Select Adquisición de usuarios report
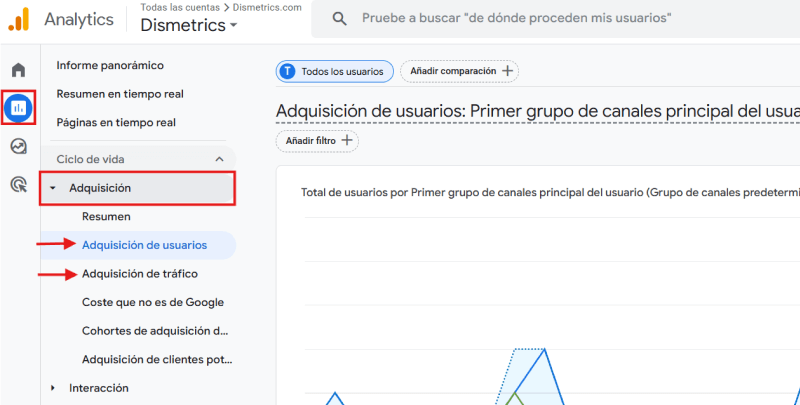Viewport: 800px width, 405px height. (144, 245)
